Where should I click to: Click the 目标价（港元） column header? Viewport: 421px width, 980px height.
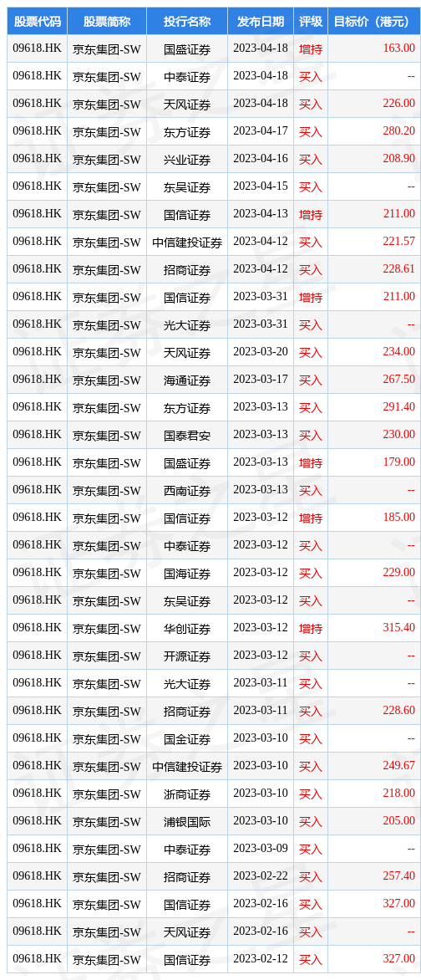tap(373, 22)
